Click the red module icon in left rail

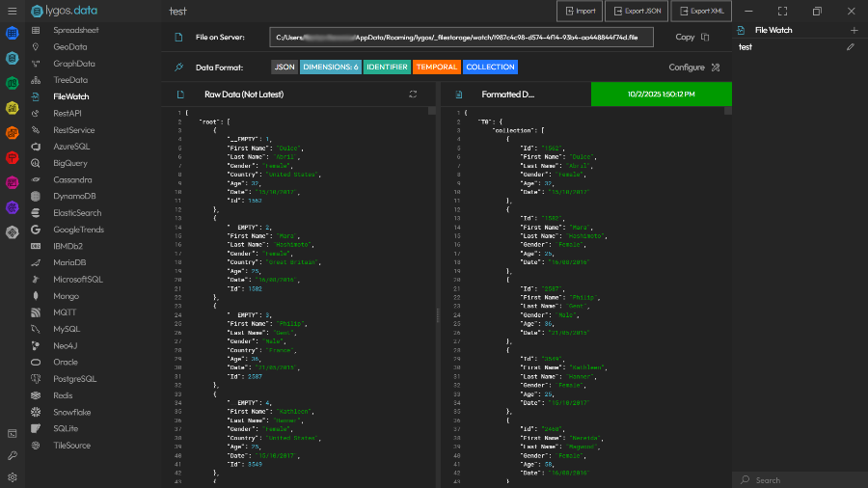click(13, 158)
